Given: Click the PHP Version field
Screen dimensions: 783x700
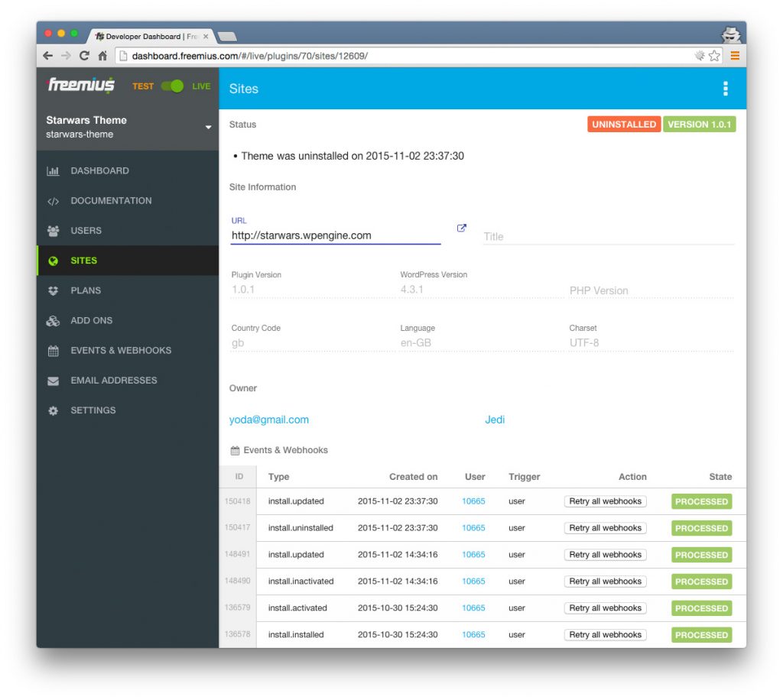Looking at the screenshot, I should (651, 290).
